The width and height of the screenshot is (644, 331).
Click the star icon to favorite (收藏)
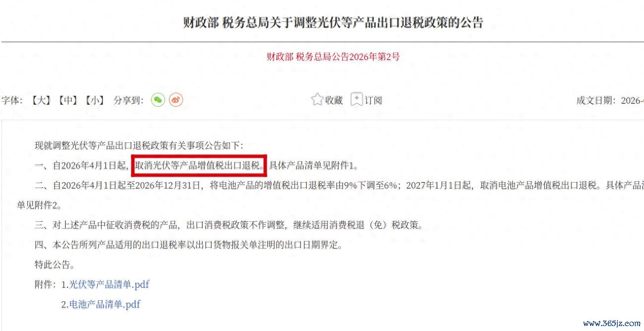click(317, 100)
